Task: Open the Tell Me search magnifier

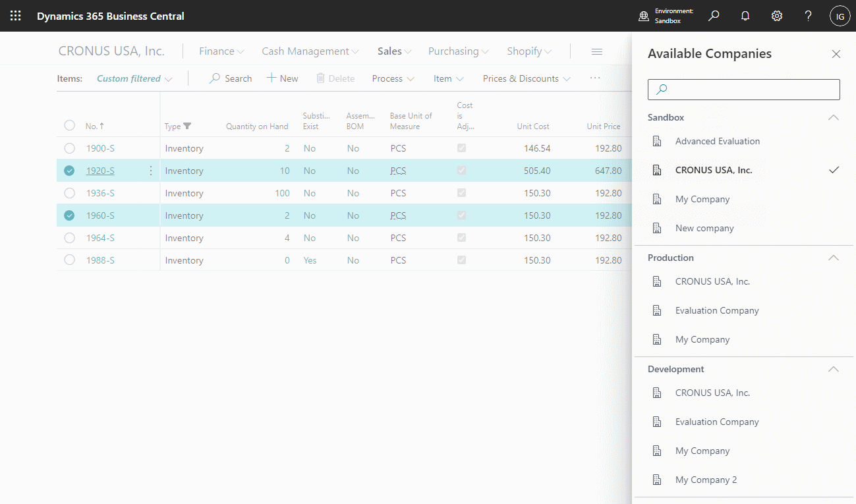Action: click(x=714, y=16)
